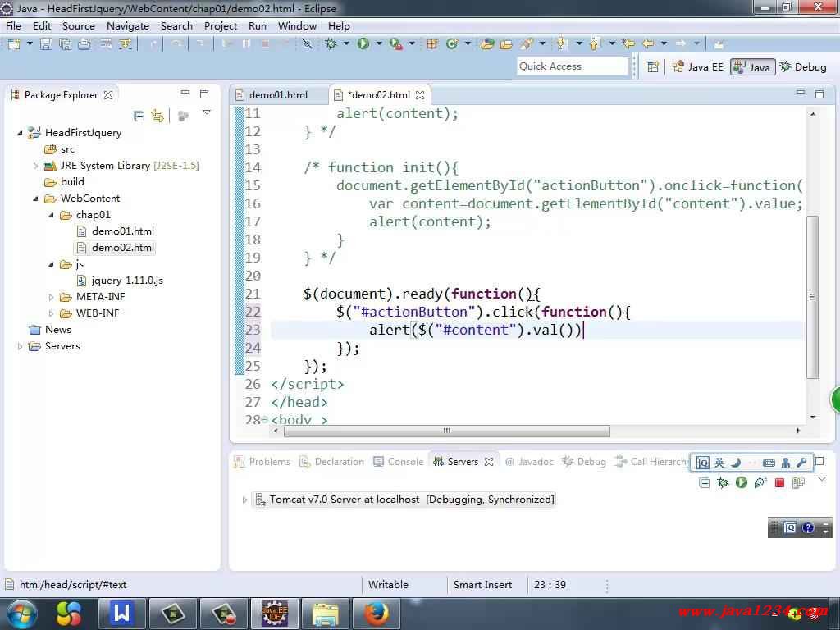Click the Print toolbar icon
The width and height of the screenshot is (840, 630).
click(x=84, y=44)
